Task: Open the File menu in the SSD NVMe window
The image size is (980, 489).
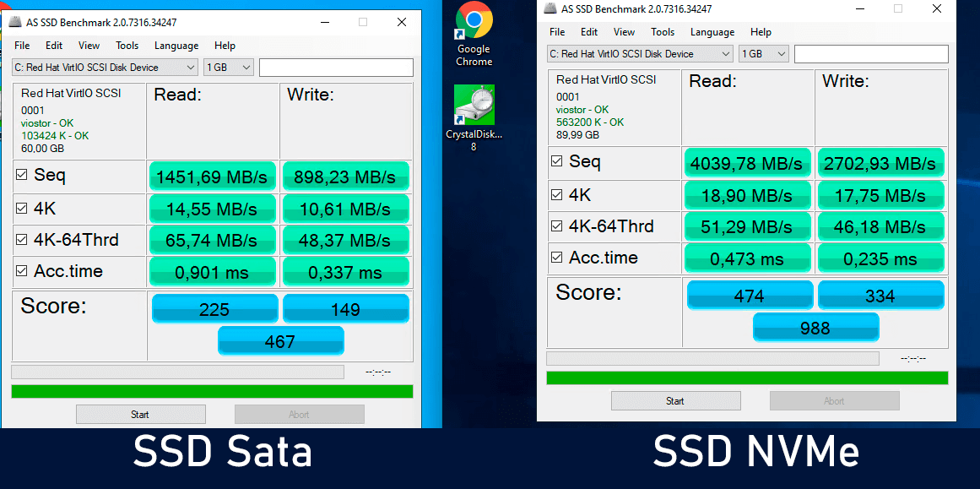Action: 557,32
